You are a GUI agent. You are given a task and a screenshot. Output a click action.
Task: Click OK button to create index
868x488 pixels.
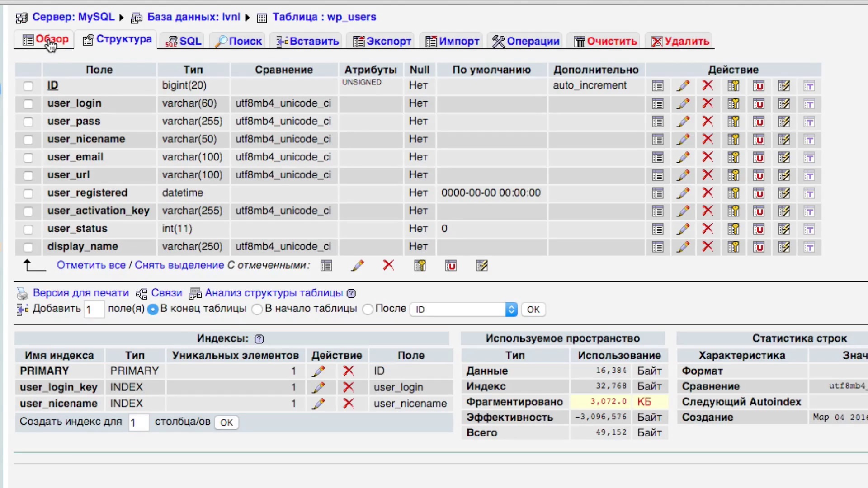(226, 422)
